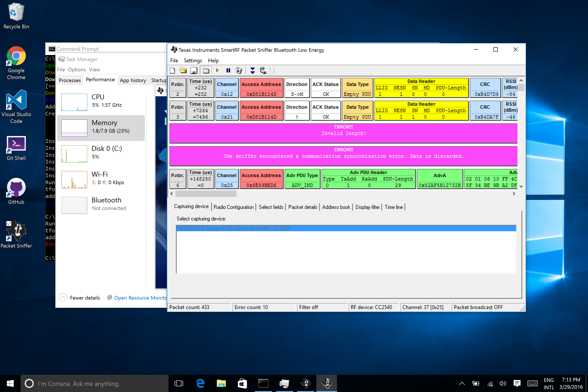Open the Display filter tab
The image size is (588, 392).
pyautogui.click(x=367, y=207)
